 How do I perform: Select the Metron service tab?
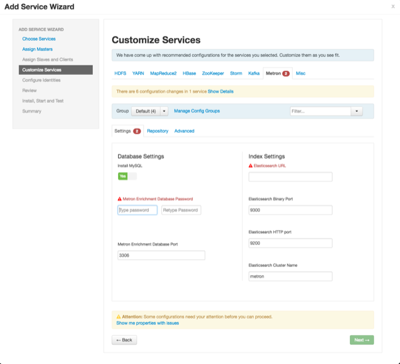[278, 73]
